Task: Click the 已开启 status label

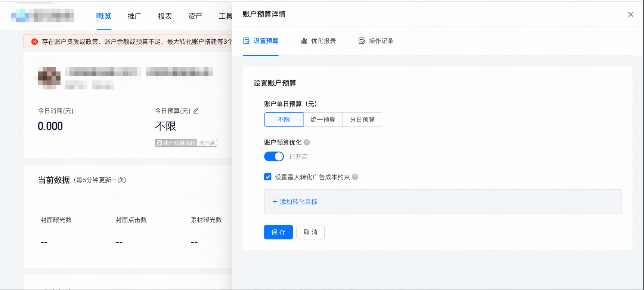Action: pos(298,156)
